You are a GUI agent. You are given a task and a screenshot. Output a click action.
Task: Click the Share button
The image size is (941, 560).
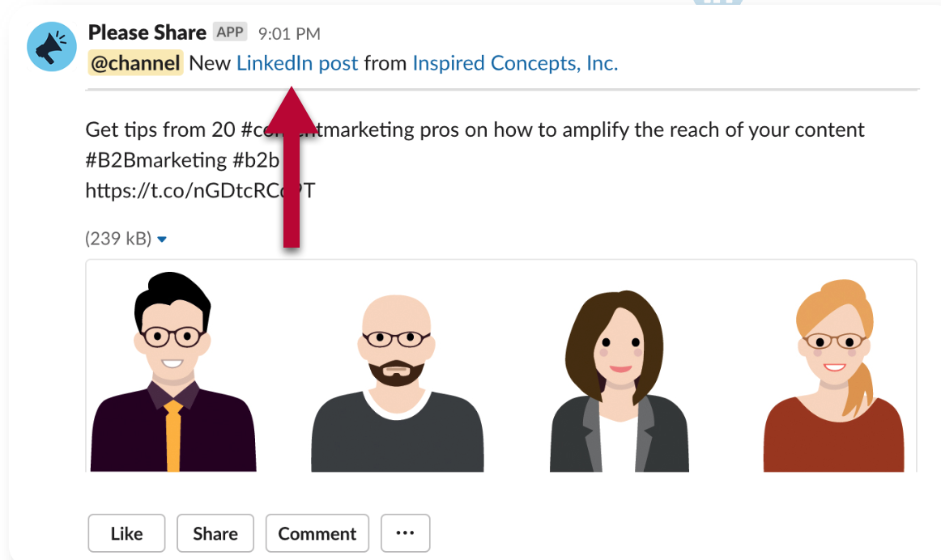215,533
